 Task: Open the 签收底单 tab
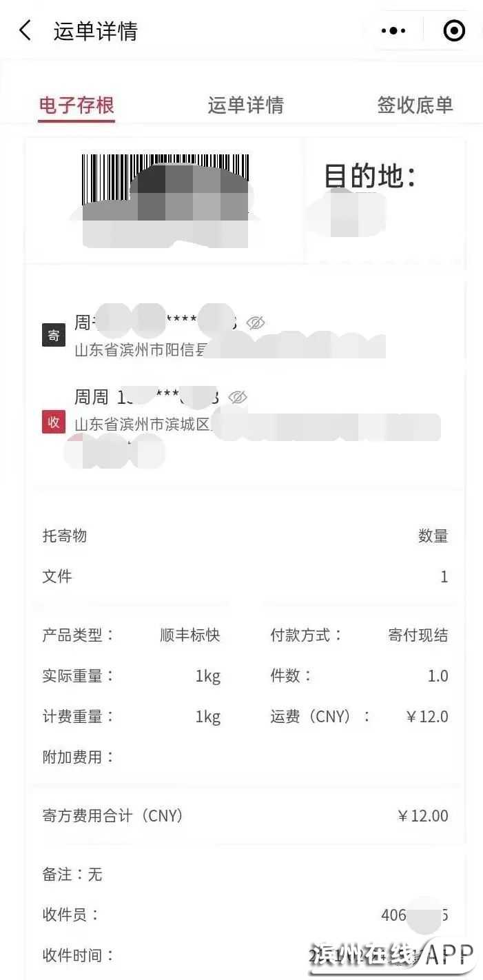point(415,105)
